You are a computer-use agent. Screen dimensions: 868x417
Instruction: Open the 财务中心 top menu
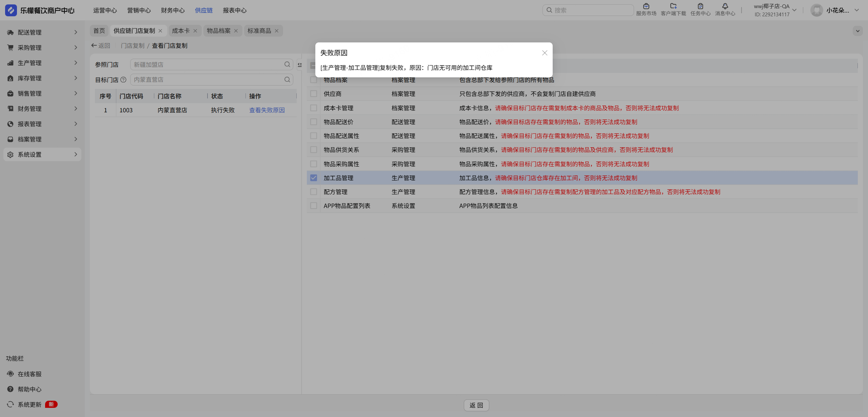tap(173, 11)
